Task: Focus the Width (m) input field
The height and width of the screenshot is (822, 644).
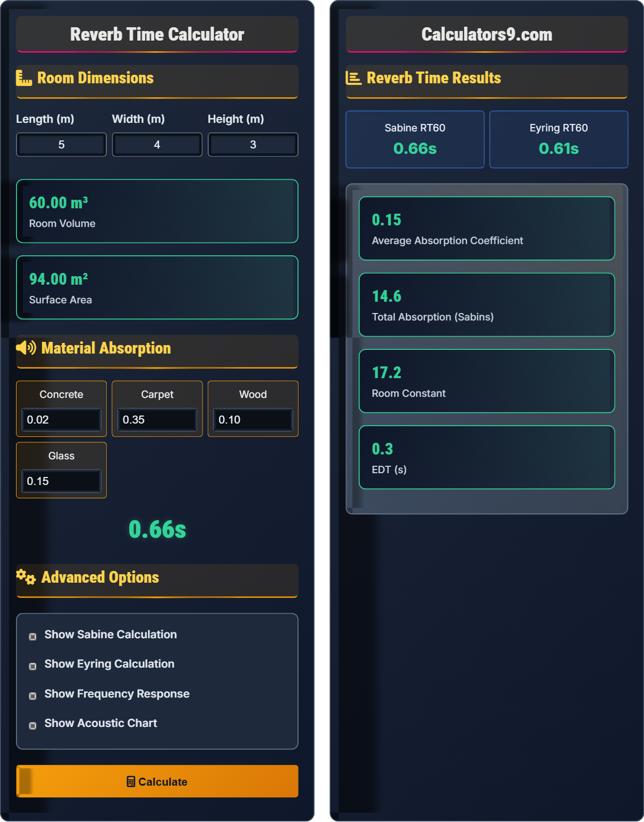Action: tap(157, 145)
